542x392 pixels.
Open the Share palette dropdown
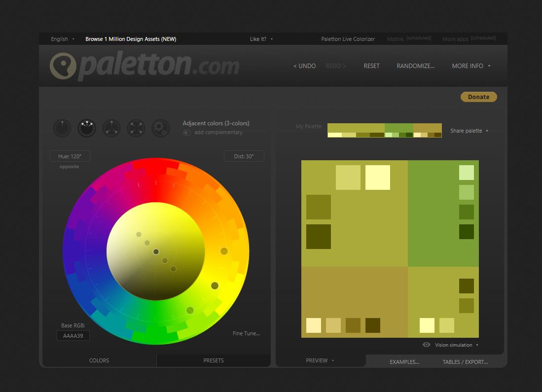tap(469, 131)
